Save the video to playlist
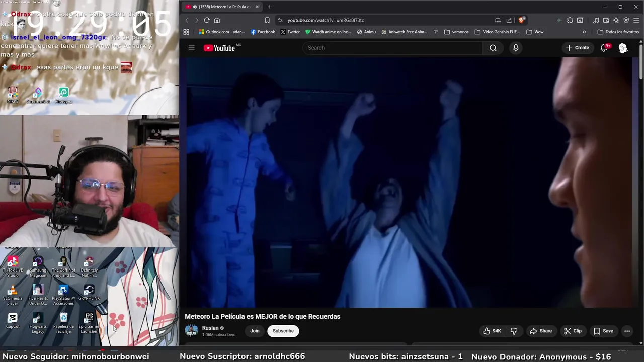644x362 pixels. pos(603,331)
